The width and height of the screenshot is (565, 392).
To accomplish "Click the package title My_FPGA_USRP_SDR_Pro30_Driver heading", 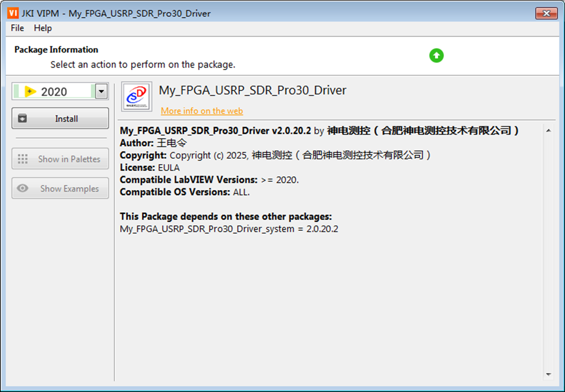I will [253, 90].
